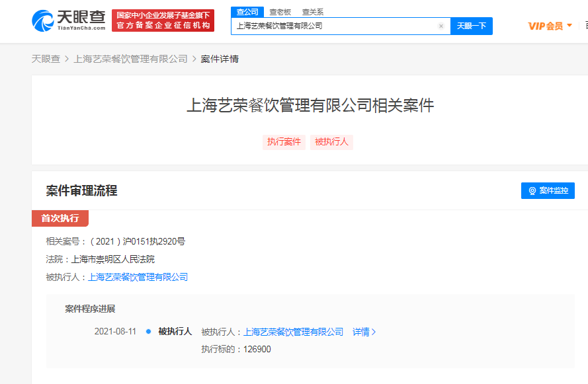
Task: Open the VIP会员 dropdown
Action: click(550, 26)
